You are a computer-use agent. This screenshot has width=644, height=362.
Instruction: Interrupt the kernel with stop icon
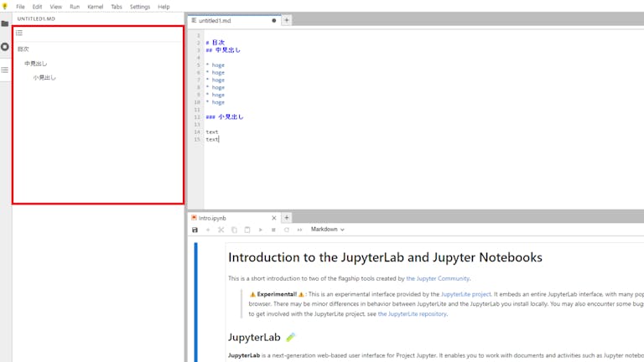click(x=273, y=230)
